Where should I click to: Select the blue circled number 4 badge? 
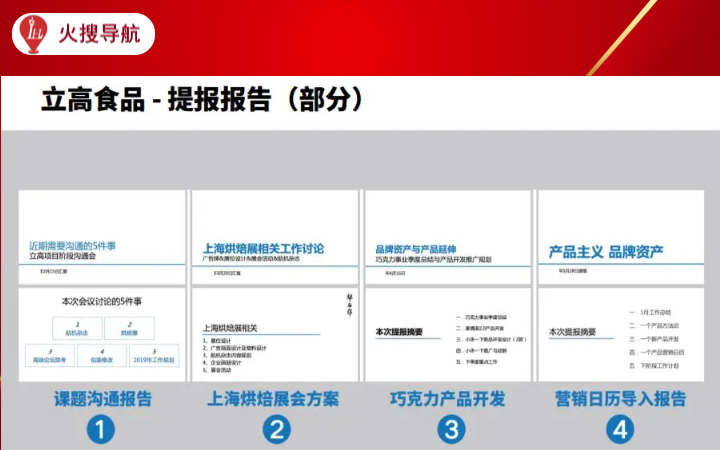click(x=620, y=430)
